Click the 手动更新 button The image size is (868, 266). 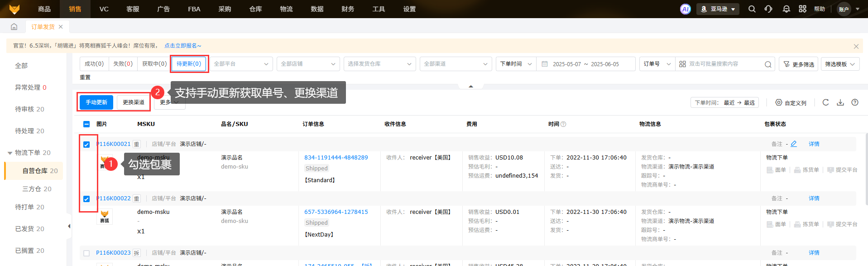96,102
